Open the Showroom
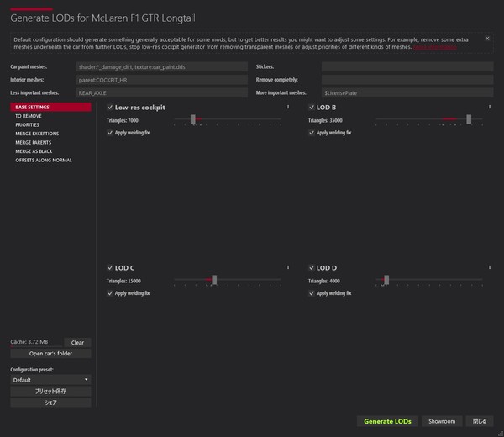The width and height of the screenshot is (504, 437). [x=442, y=421]
